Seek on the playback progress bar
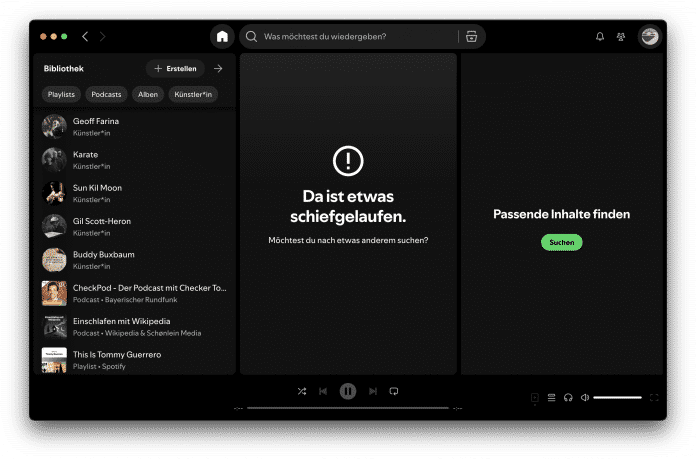The image size is (696, 459). click(x=348, y=408)
